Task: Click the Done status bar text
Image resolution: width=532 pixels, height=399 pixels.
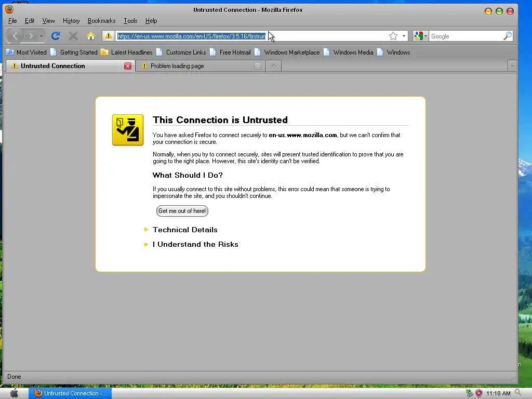Action: click(x=14, y=377)
